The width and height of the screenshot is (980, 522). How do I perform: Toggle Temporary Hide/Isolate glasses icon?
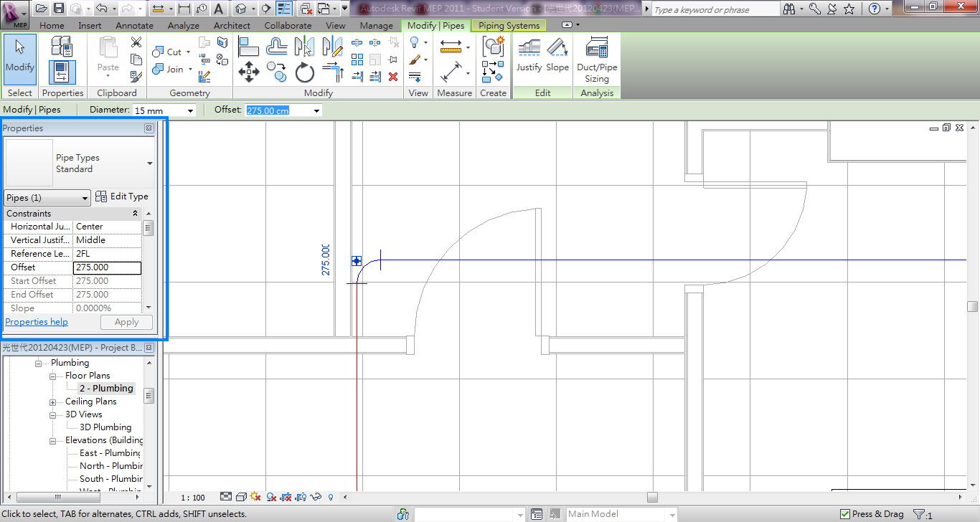(316, 497)
